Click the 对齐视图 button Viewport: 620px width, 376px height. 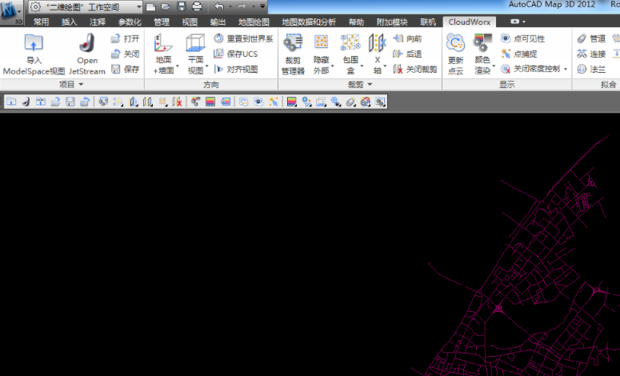pos(236,69)
